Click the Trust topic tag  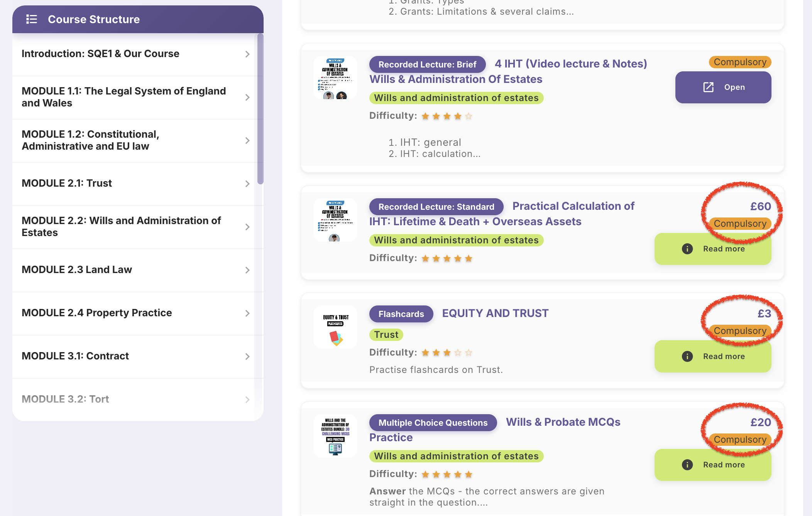[386, 334]
